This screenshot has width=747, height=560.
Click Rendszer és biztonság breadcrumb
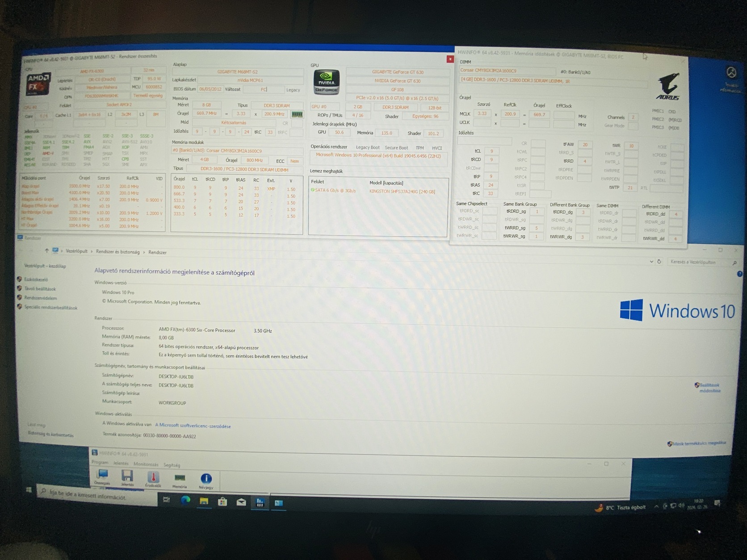[x=118, y=252]
